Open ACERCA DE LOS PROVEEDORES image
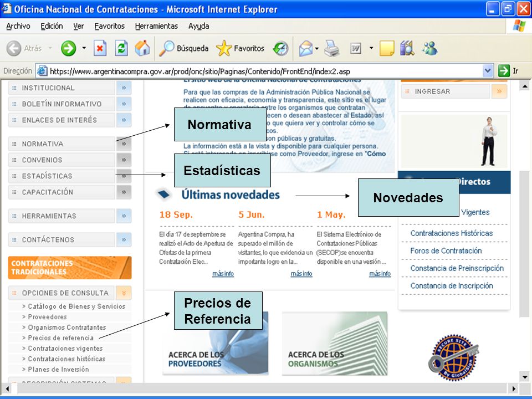532x399 pixels. coord(216,343)
